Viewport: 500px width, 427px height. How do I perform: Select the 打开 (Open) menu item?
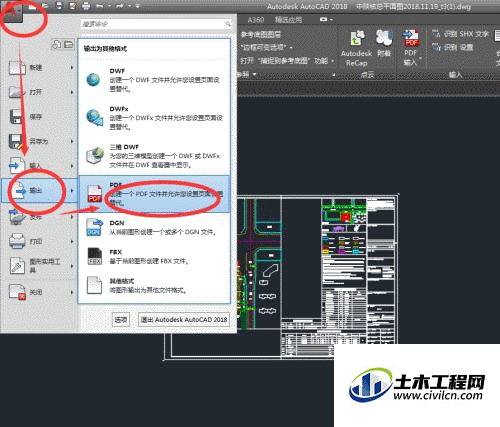tap(40, 92)
